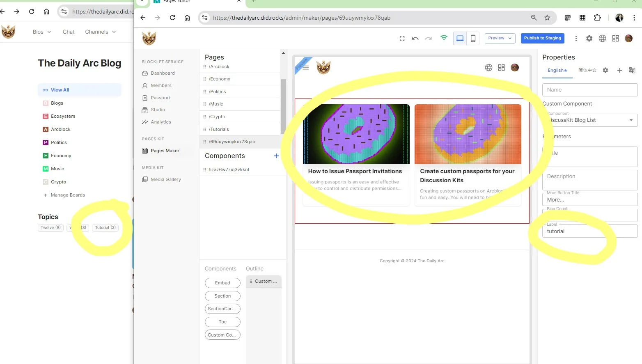Open Studio in the sidebar
The width and height of the screenshot is (642, 364).
tap(158, 110)
